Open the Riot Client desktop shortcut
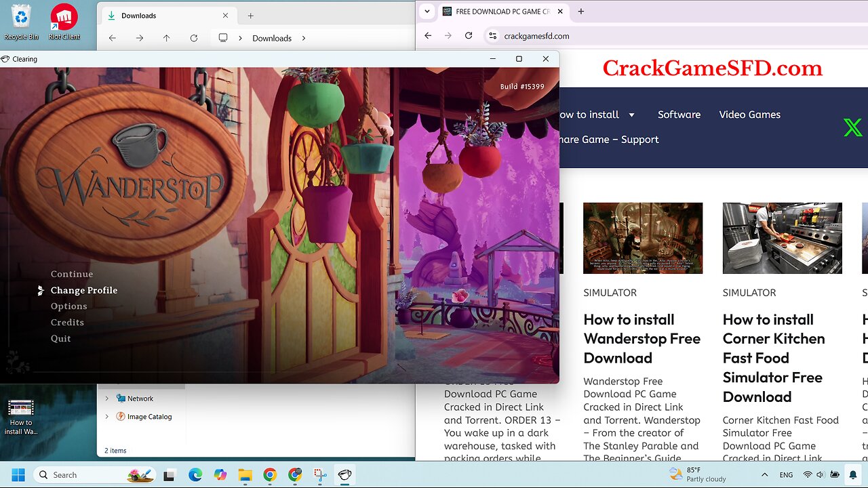This screenshot has height=488, width=868. (64, 22)
